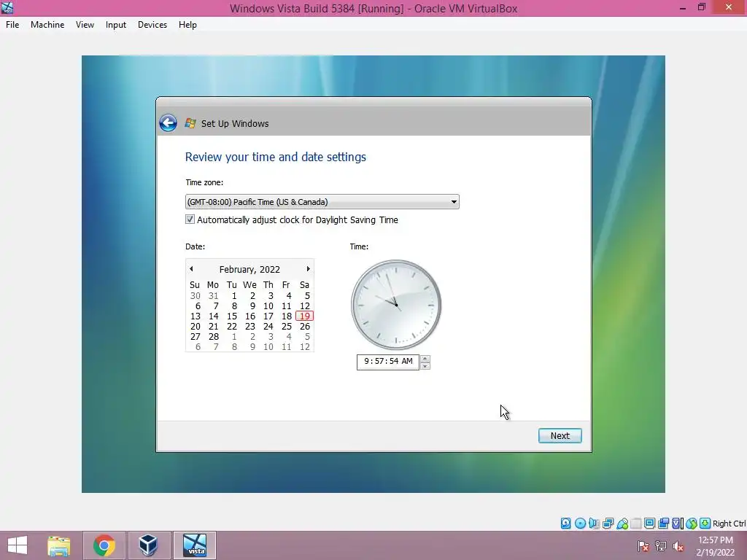This screenshot has height=560, width=747.
Task: Open the Machine menu
Action: click(47, 25)
